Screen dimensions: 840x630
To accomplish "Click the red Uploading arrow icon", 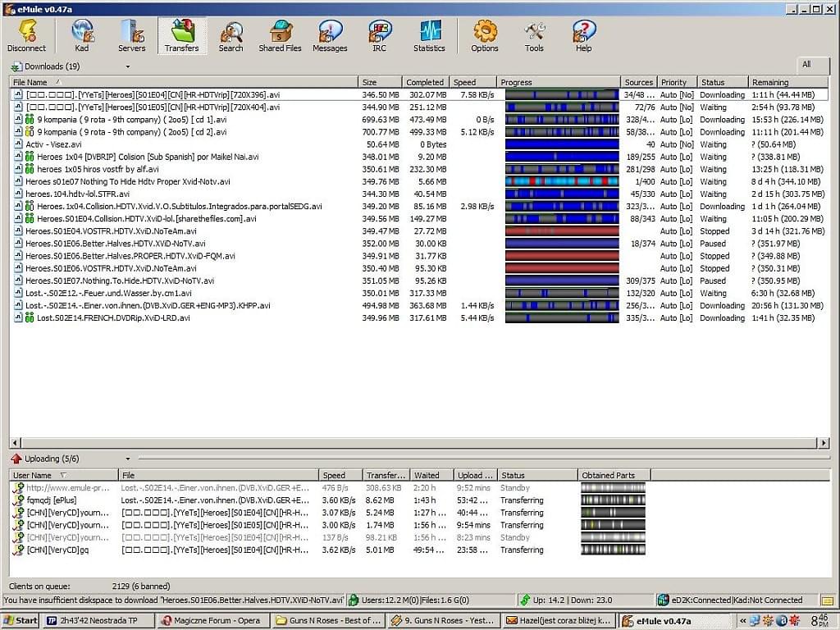I will (16, 459).
